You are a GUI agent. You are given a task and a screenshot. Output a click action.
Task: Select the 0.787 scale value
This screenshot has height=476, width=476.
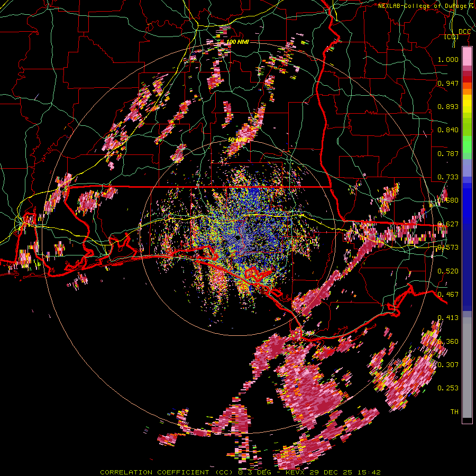448,153
